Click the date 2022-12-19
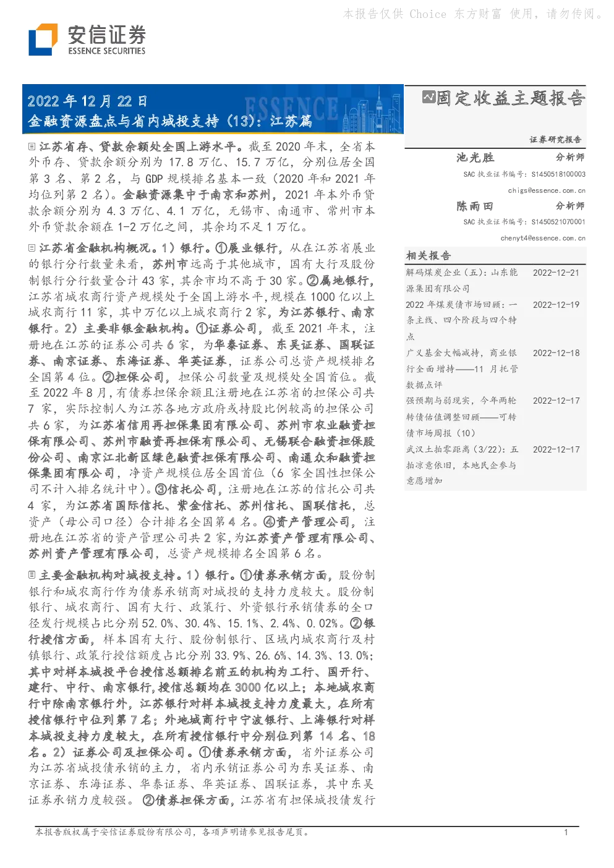614x868 pixels. coord(556,305)
